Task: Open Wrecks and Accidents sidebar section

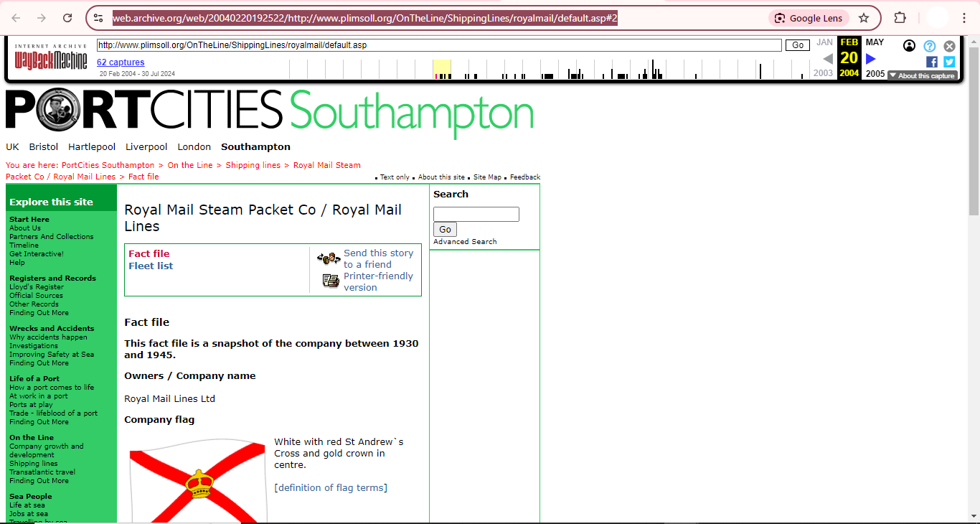Action: 52,329
